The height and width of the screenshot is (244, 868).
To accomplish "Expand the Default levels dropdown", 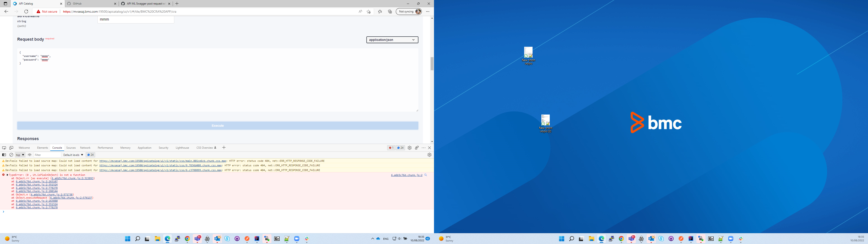I will click(x=73, y=155).
